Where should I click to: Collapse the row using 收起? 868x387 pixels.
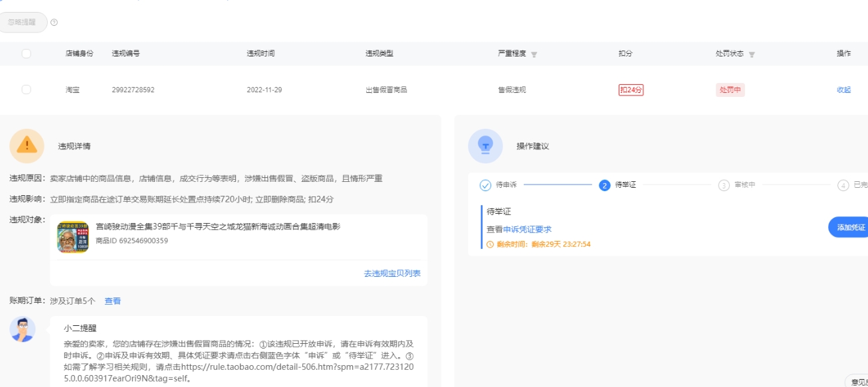(843, 90)
